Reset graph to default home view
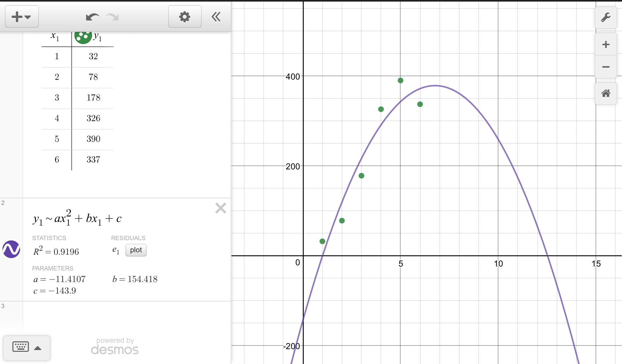Image resolution: width=622 pixels, height=364 pixels. click(606, 93)
